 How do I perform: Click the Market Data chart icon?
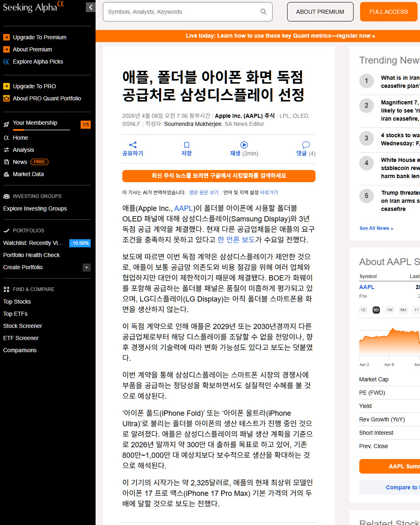coord(6,174)
